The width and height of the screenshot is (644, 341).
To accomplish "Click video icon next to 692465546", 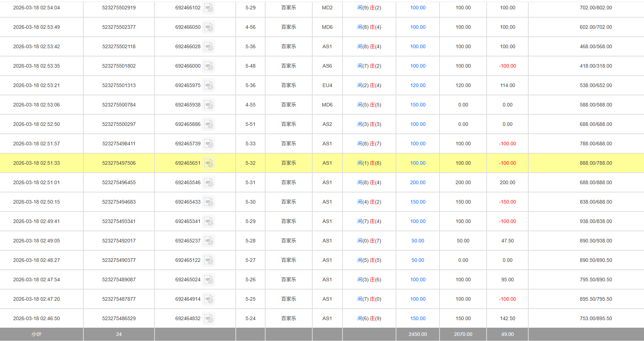I will pyautogui.click(x=208, y=183).
